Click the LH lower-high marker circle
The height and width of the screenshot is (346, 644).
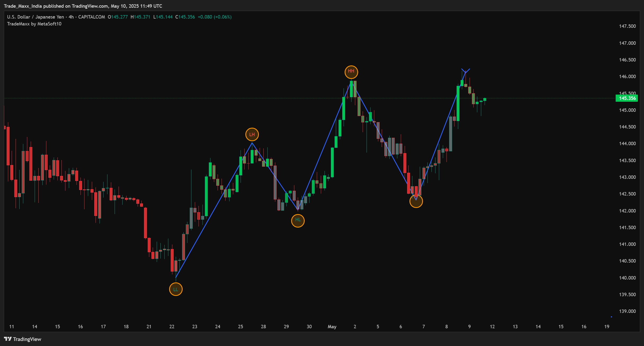click(x=252, y=135)
